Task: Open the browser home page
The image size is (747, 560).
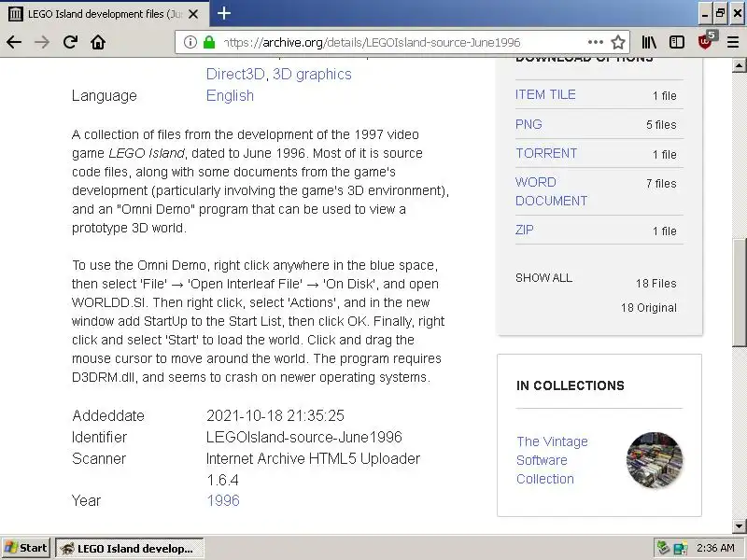Action: click(x=98, y=42)
